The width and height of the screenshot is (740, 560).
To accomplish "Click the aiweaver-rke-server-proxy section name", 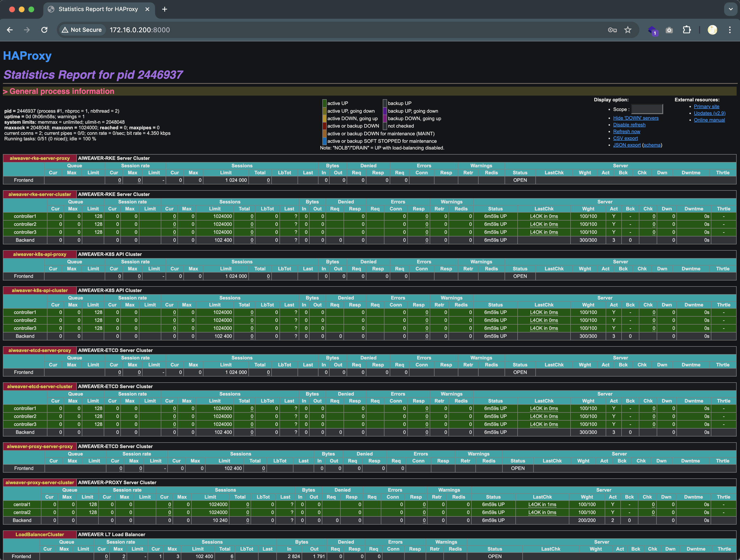I will click(x=39, y=158).
